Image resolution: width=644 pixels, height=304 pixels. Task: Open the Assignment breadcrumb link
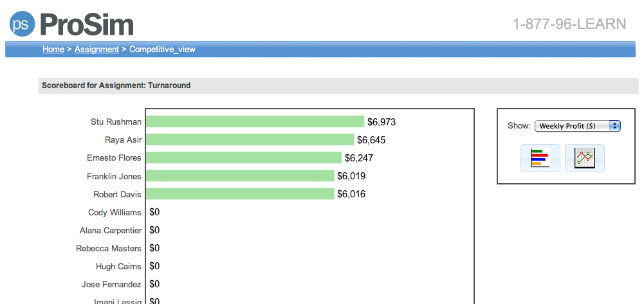tap(97, 49)
